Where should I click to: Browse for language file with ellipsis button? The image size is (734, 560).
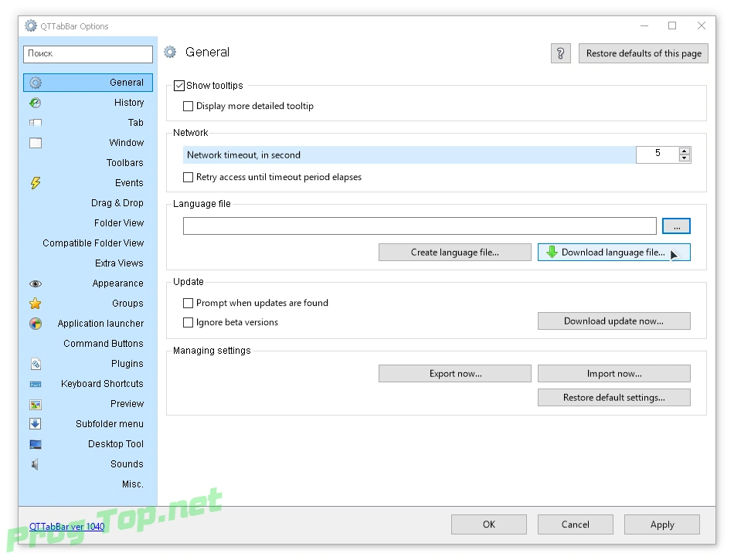pos(676,226)
